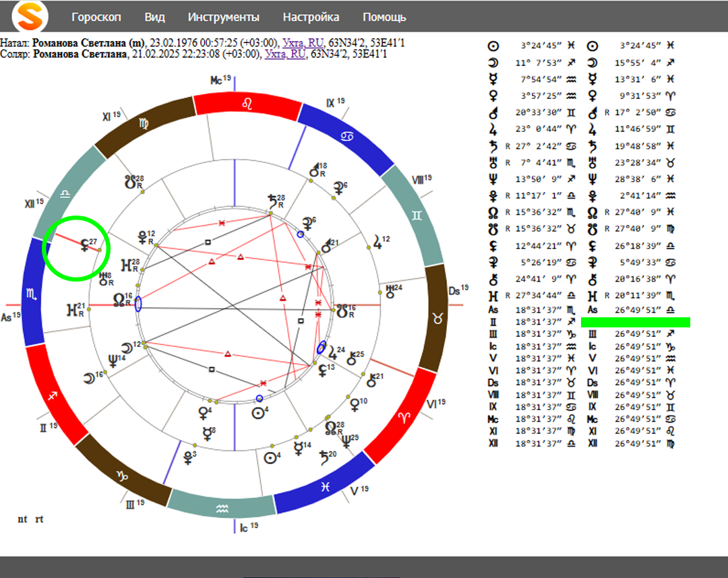Click the Jupiter glyph marked 12 in outer ring

(x=378, y=242)
